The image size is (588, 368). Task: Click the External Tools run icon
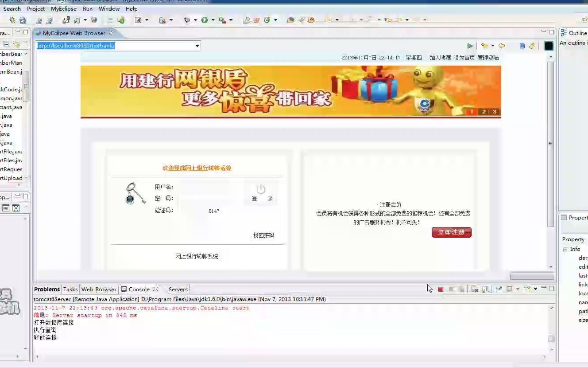tap(222, 20)
